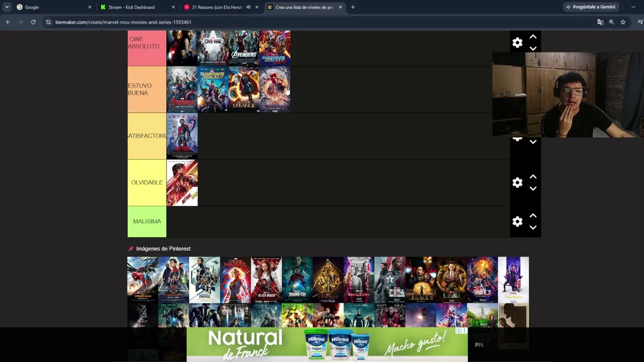Viewport: 644px width, 362px height.
Task: Open the Milkaut Natural de Franck ad banner
Action: (327, 345)
